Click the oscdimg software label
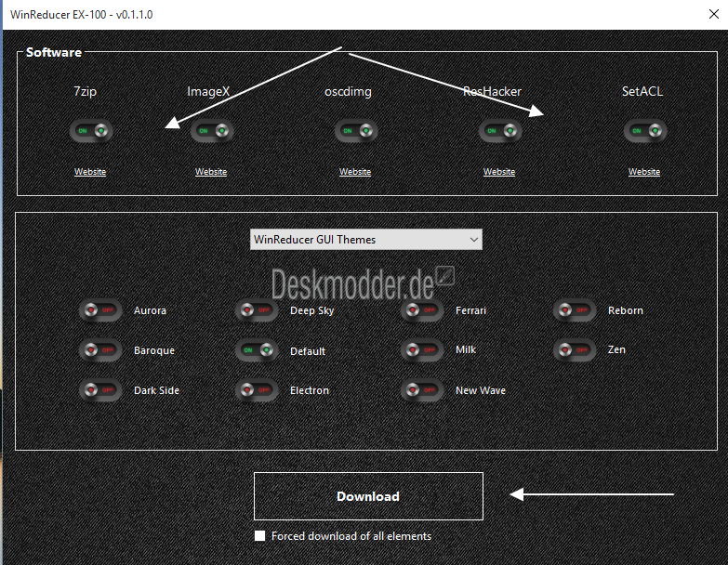 click(x=349, y=92)
